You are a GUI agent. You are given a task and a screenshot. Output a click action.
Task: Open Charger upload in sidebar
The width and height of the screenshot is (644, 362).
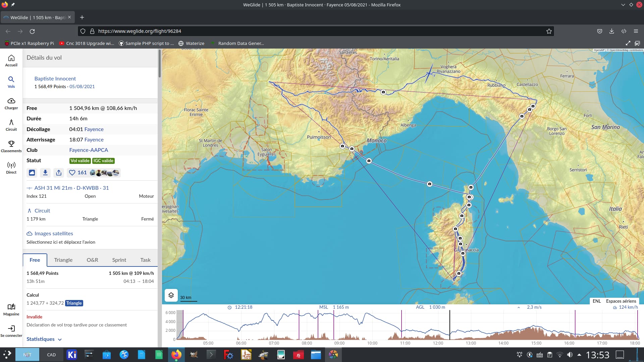point(11,104)
